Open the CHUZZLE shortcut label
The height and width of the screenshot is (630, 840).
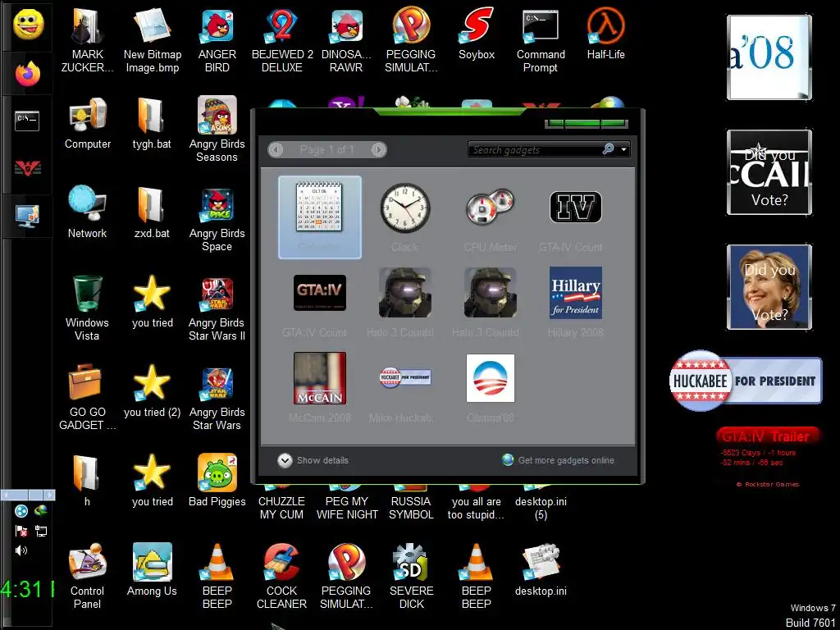[x=282, y=508]
